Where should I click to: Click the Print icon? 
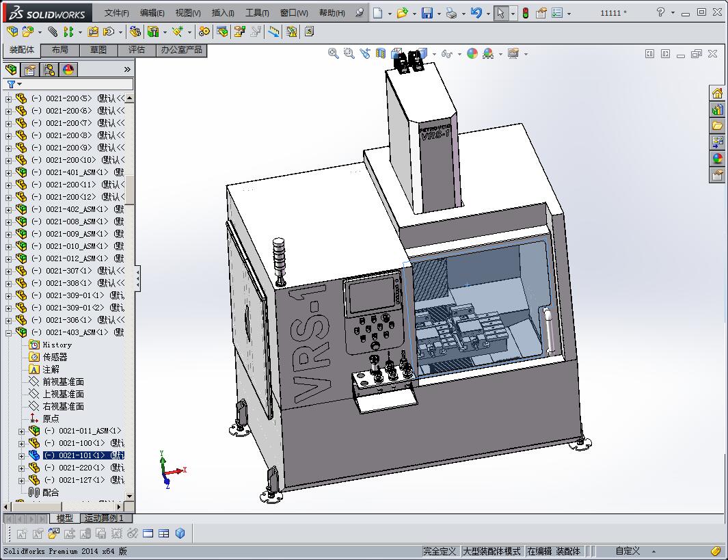coord(451,13)
